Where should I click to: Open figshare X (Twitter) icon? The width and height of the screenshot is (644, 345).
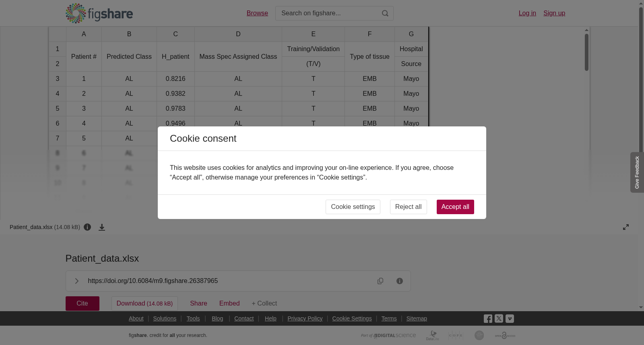499,318
